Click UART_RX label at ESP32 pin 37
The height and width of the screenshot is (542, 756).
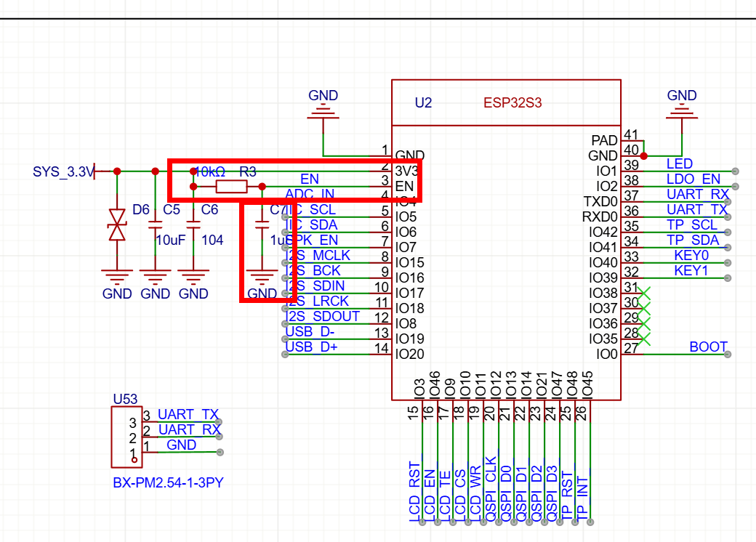point(698,194)
